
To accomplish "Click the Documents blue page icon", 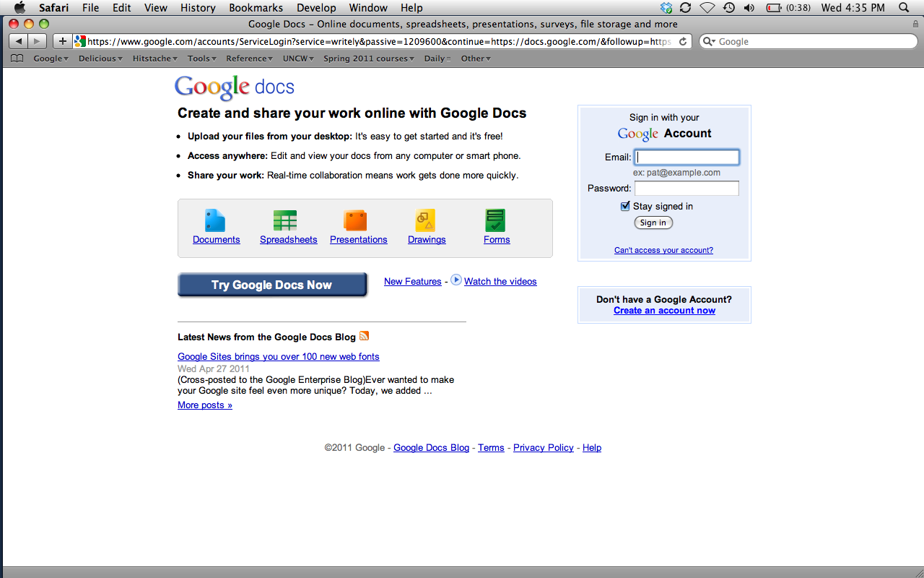I will 215,220.
